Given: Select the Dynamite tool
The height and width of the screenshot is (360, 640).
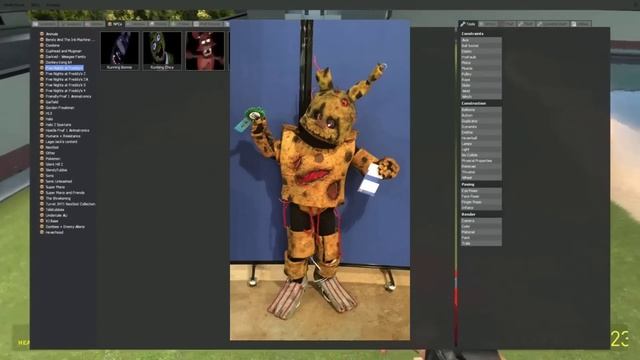Looking at the screenshot, I should (x=481, y=127).
